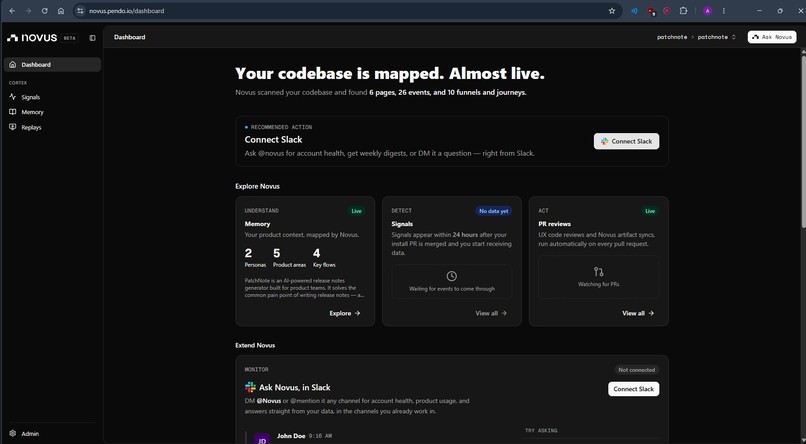806x444 pixels.
Task: Click Connect Slack in Ask Novus section
Action: pos(633,389)
